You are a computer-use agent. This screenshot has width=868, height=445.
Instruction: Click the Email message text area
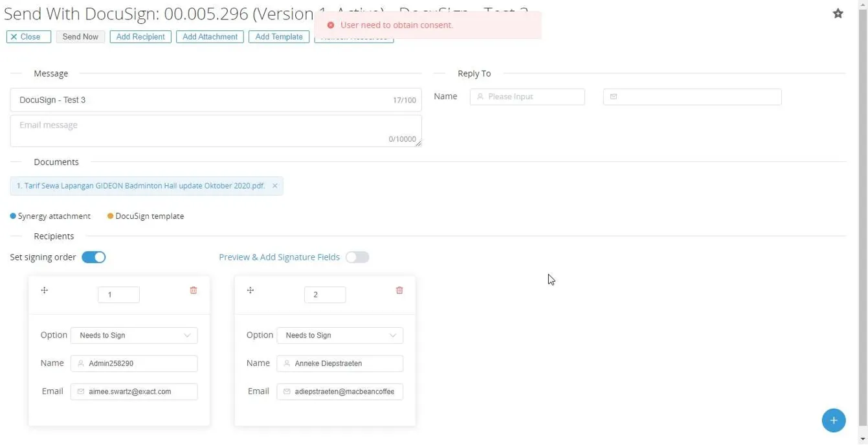(x=216, y=131)
